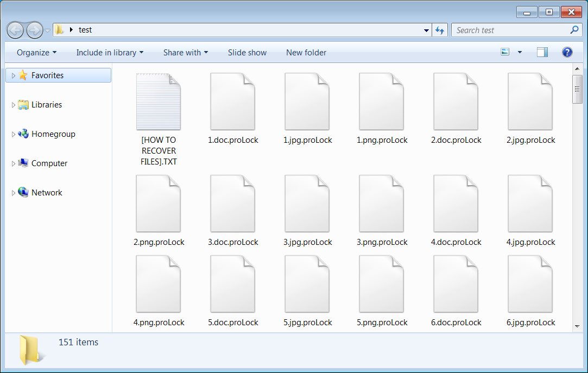
Task: Open the address bar history dropdown
Action: (426, 30)
